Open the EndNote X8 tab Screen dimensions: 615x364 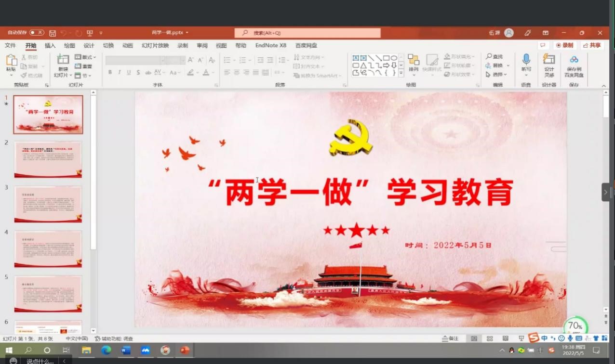(x=271, y=45)
